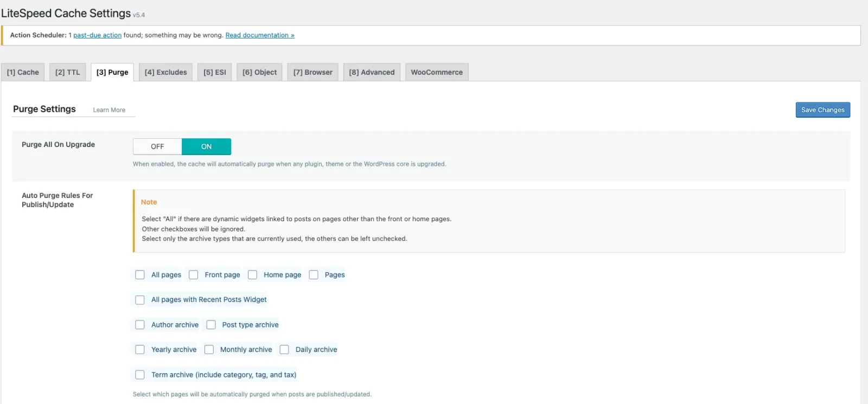868x404 pixels.
Task: Go to the [5] ESI tab
Action: (x=215, y=72)
